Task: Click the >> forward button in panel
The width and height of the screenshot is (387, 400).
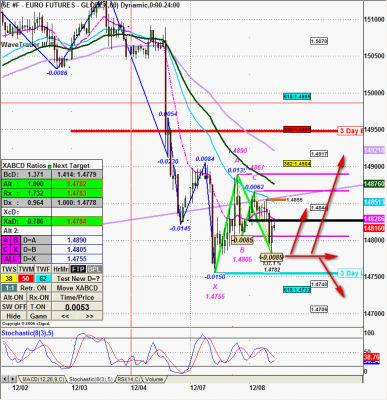Action: [89, 316]
